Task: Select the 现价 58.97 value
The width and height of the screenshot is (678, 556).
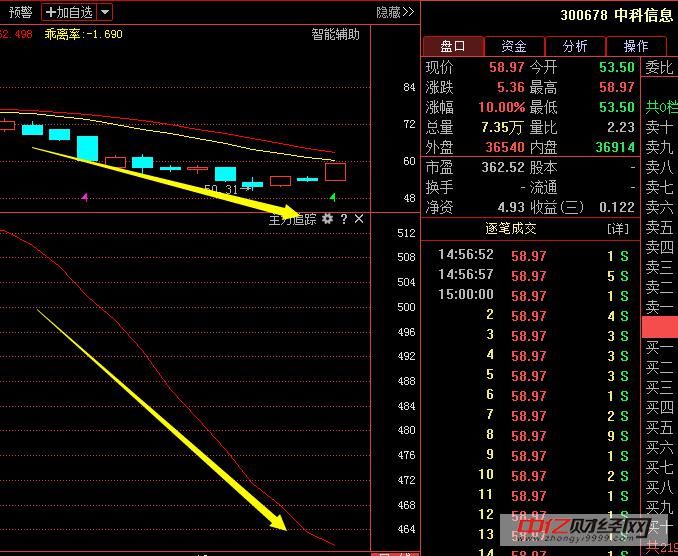Action: point(506,67)
